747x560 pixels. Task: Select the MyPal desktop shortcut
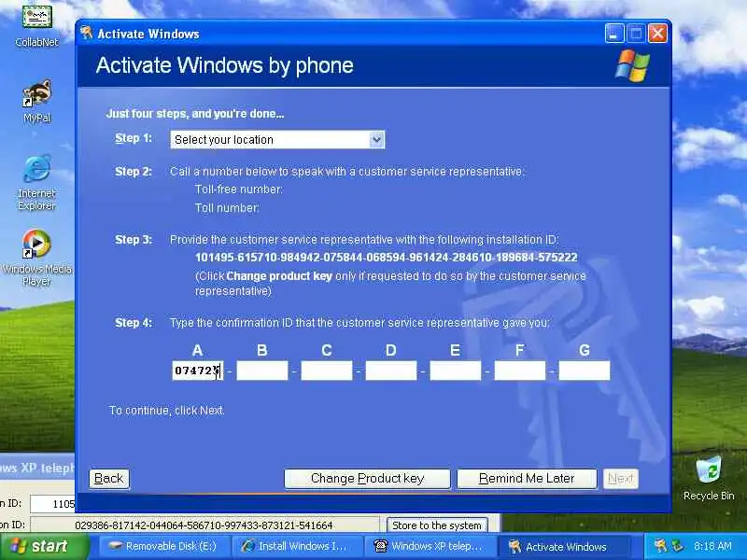pyautogui.click(x=36, y=101)
